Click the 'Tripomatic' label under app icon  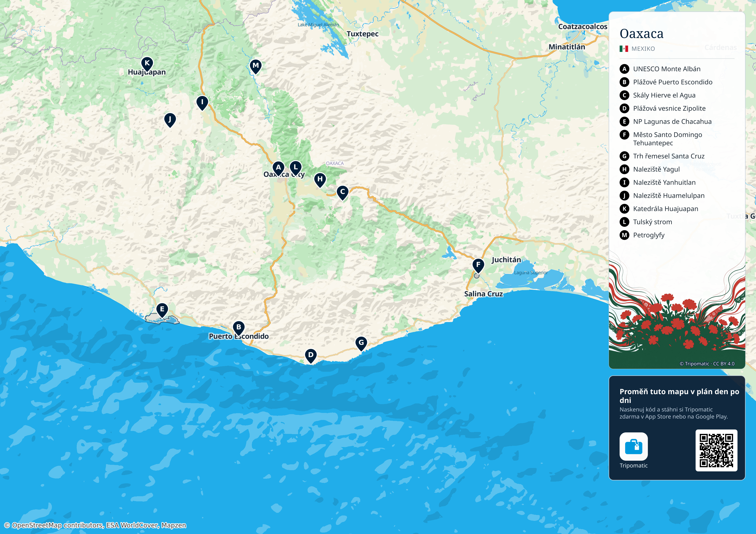[633, 466]
